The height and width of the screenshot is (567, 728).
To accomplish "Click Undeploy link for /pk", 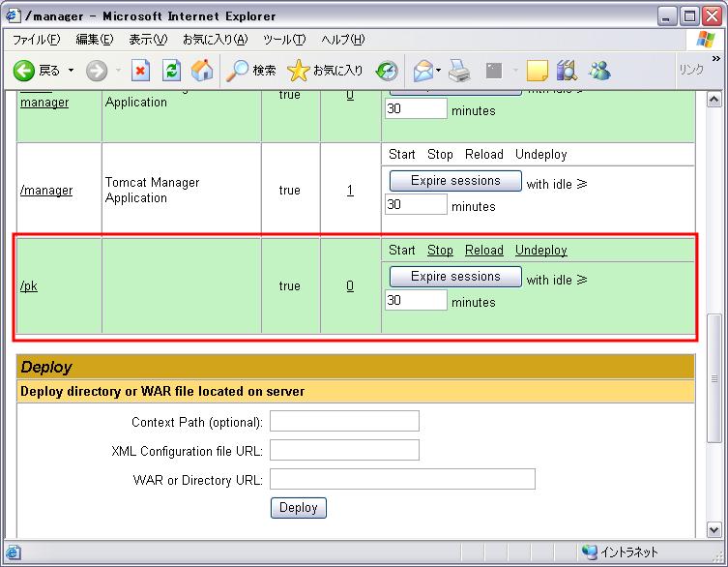I will (540, 250).
